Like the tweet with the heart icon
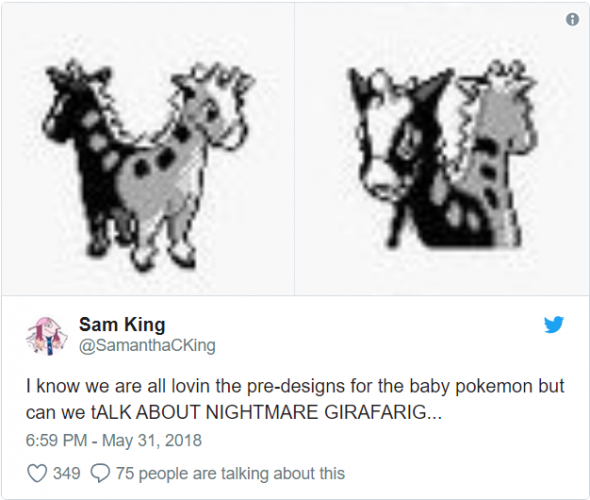Image resolution: width=590 pixels, height=500 pixels. pos(37,473)
